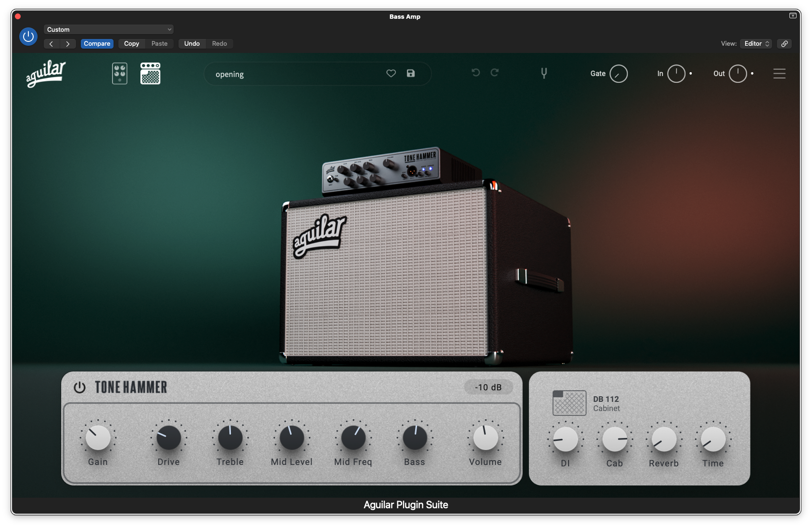Click the Redo button in the header

219,44
